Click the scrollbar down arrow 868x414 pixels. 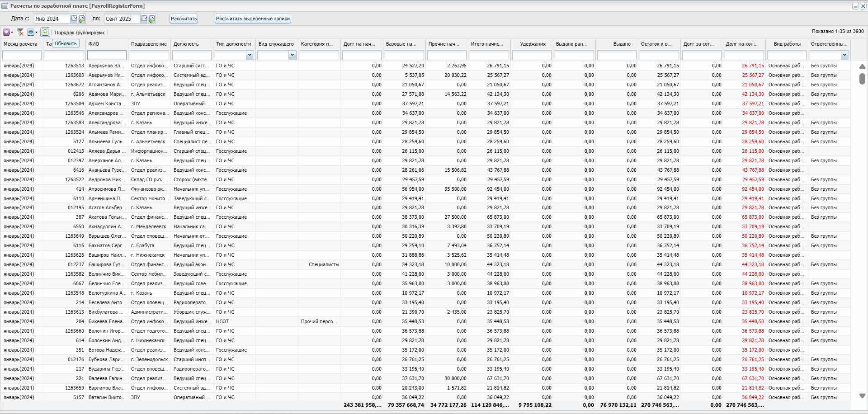tap(862, 395)
